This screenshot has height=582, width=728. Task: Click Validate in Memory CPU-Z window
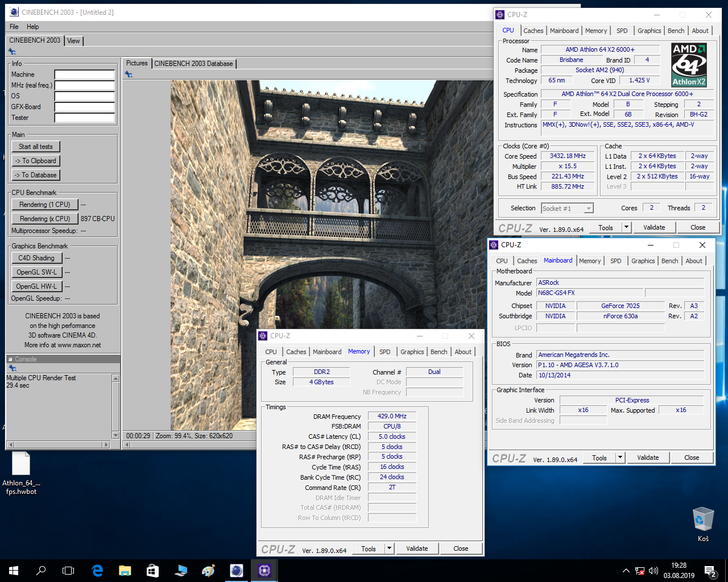pos(417,548)
